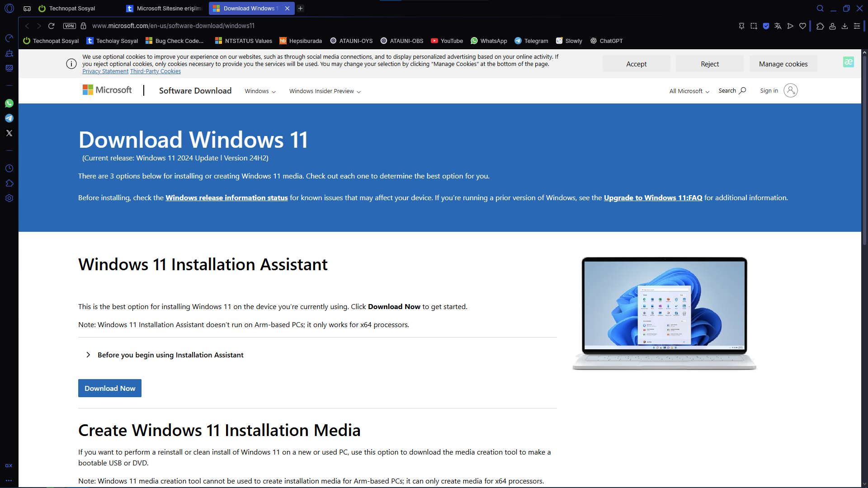The height and width of the screenshot is (488, 868).
Task: Open a new tab with plus button
Action: 300,9
